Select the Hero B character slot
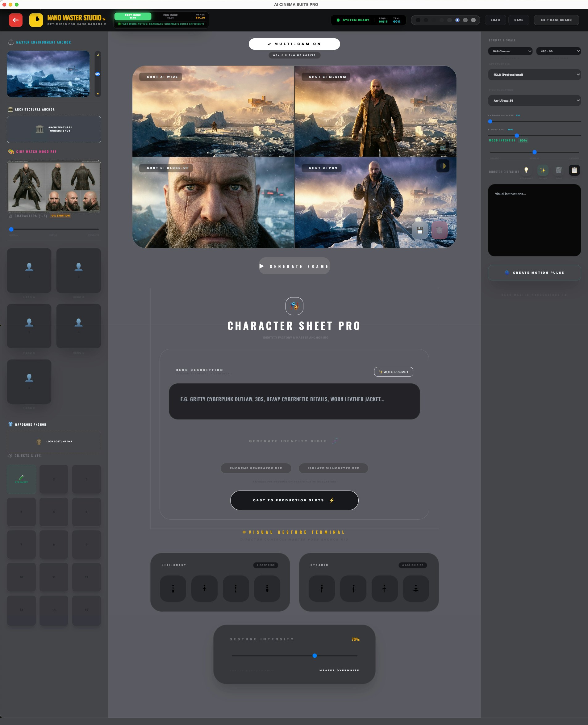The width and height of the screenshot is (588, 725). (x=79, y=270)
